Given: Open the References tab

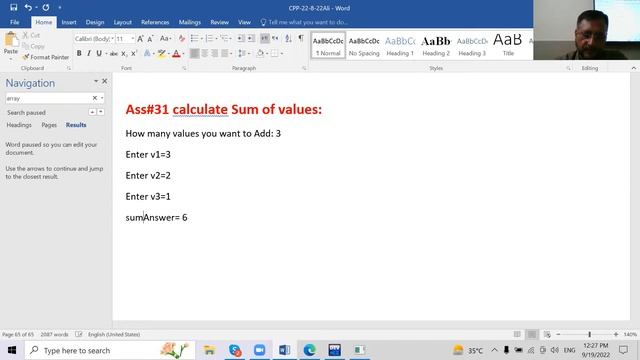Looking at the screenshot, I should point(155,22).
